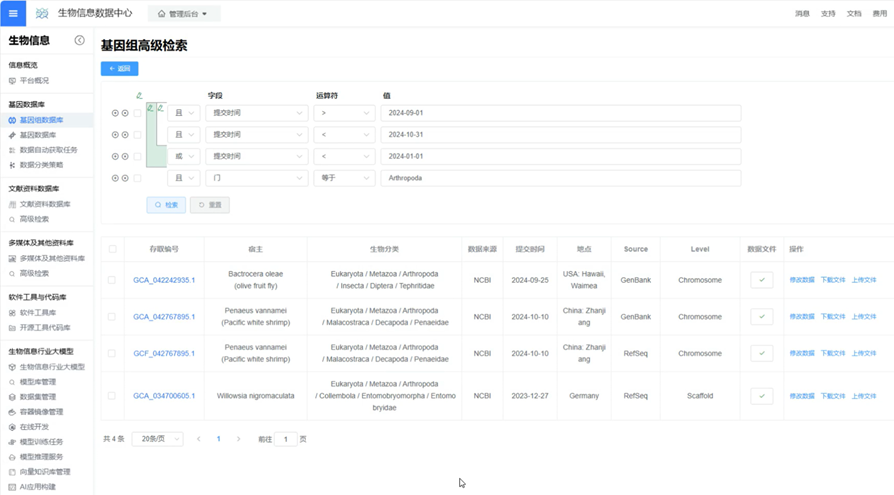Open the GCA_034700605.1 accession link
Screen dimensions: 894x495
[x=164, y=396]
